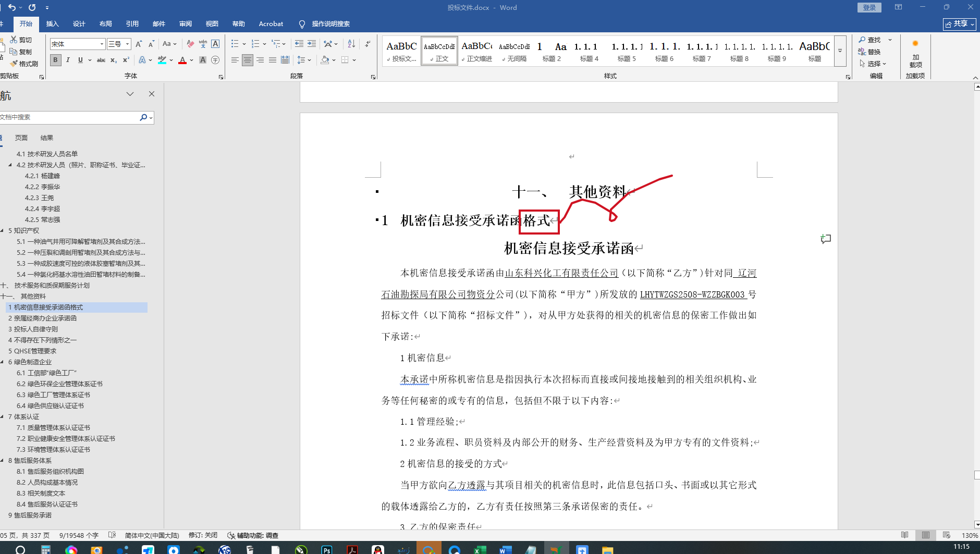
Task: Expand the styles gallery more arrow
Action: click(840, 51)
